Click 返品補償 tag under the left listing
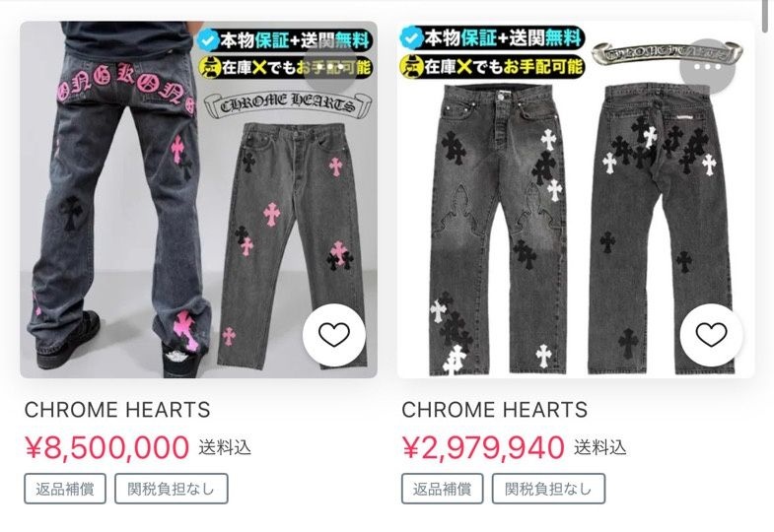The height and width of the screenshot is (532, 774). [65, 489]
